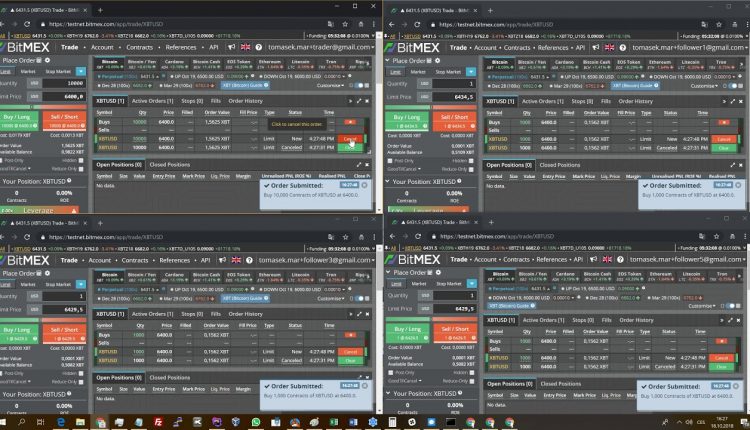Open Customise dropdown in trader window
Screen dimensions: 750x430
tap(330, 86)
